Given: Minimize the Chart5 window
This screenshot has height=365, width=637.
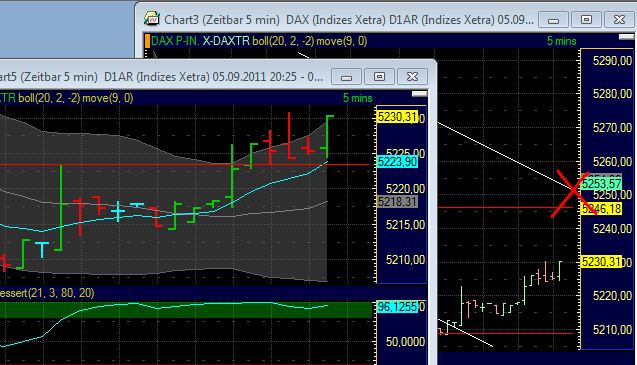Looking at the screenshot, I should point(346,76).
